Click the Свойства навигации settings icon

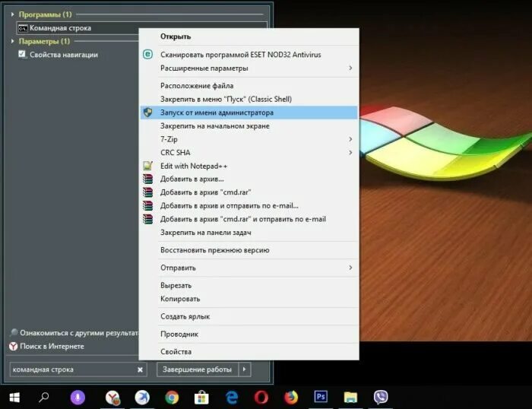(x=22, y=55)
